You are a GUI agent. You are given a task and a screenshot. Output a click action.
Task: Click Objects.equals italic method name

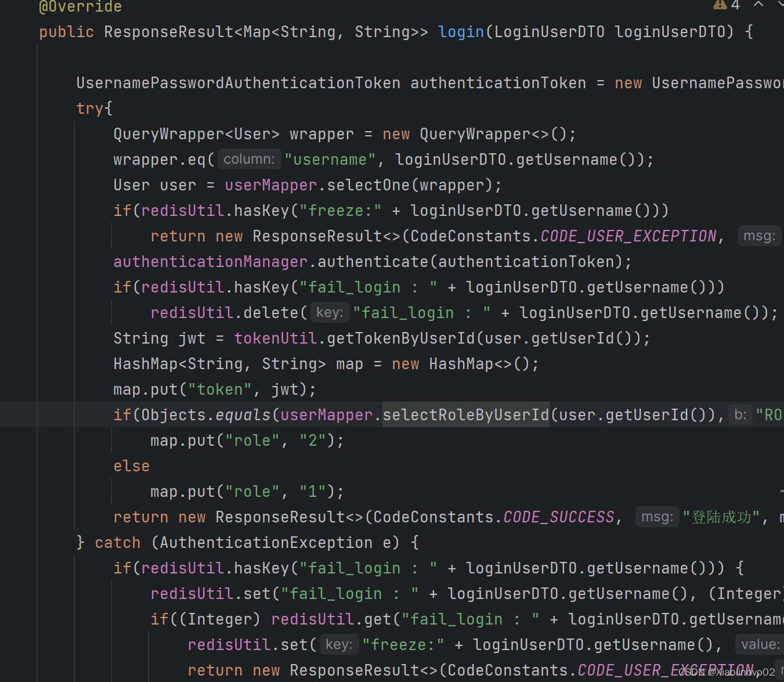coord(243,415)
